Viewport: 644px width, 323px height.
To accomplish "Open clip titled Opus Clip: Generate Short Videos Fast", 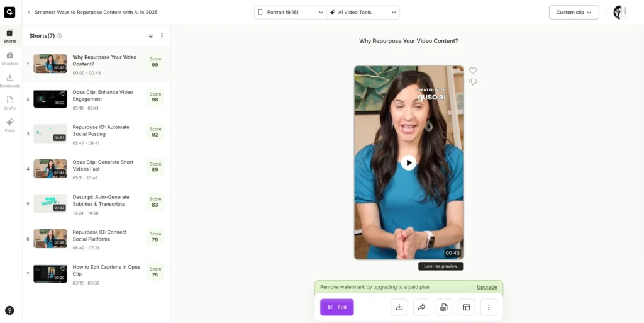I will (x=103, y=166).
